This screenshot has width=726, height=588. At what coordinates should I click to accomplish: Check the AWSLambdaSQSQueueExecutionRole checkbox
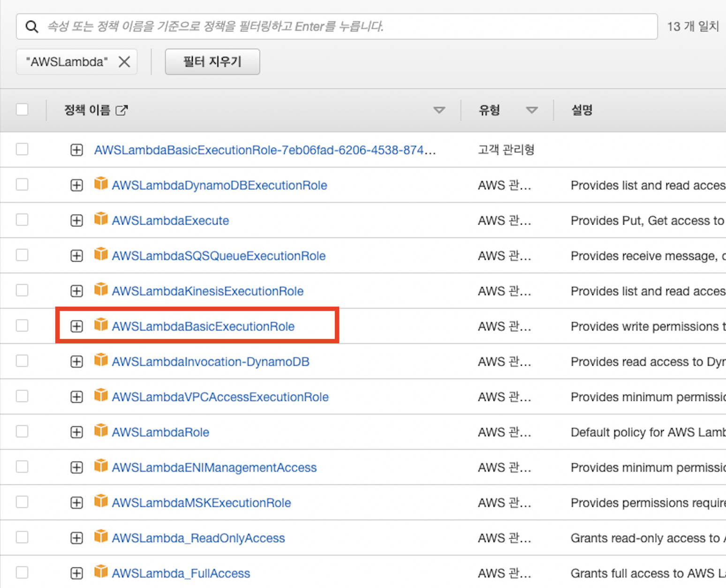[22, 255]
